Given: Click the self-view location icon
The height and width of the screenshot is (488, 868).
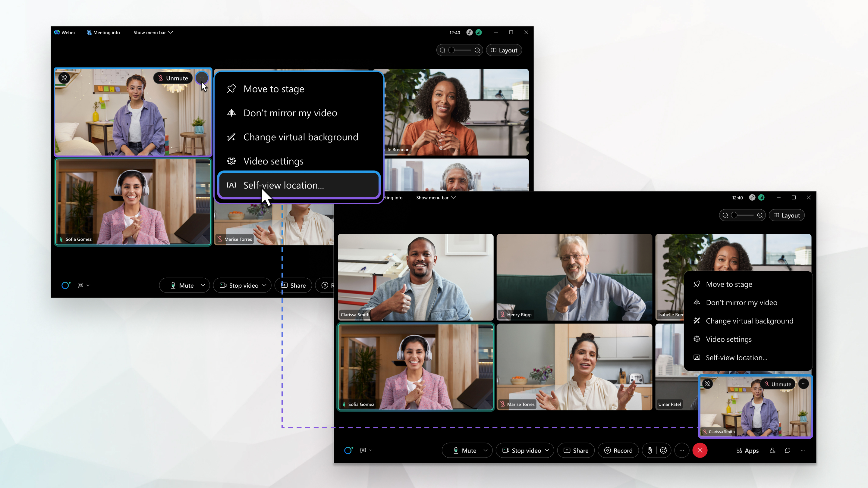Looking at the screenshot, I should (231, 185).
